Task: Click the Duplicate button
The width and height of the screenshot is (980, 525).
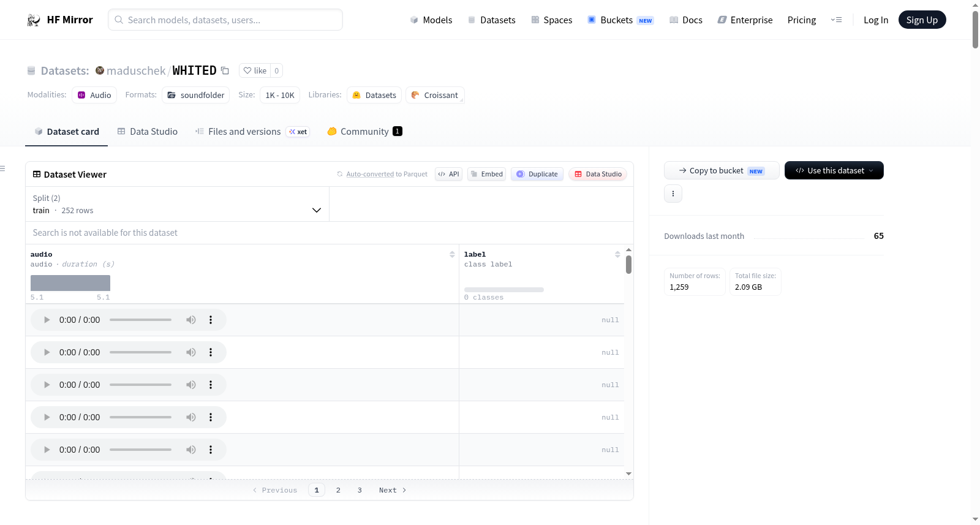Action: (537, 174)
